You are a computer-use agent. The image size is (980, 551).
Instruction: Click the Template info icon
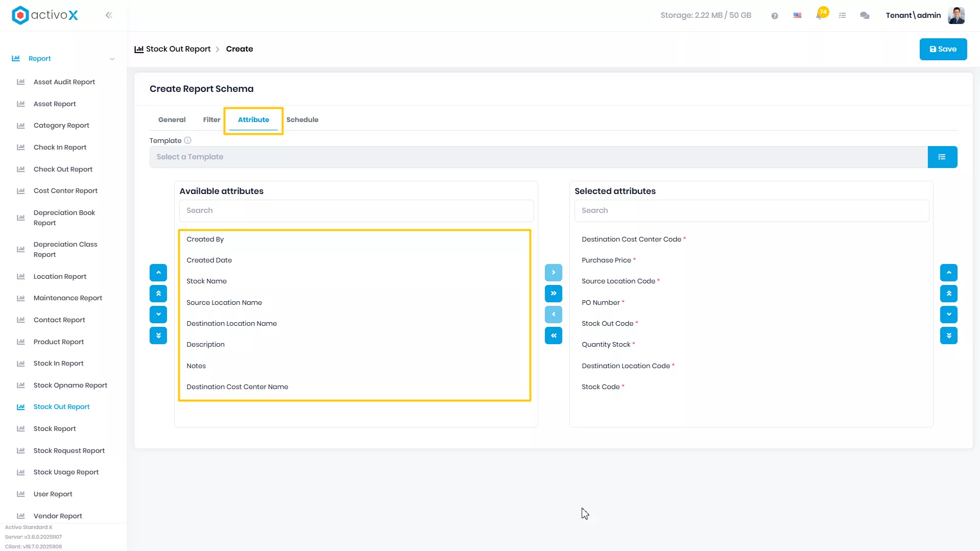187,140
